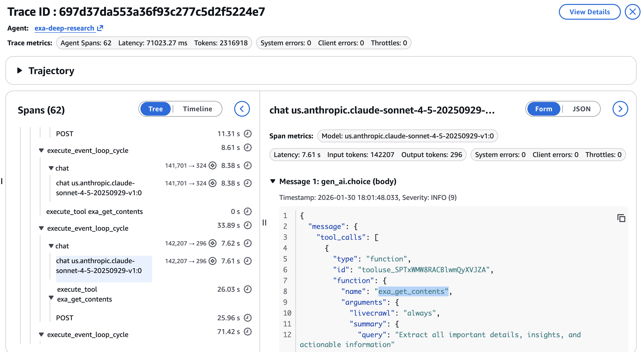
Task: Click highlighted exa_get_contents text in JSON
Action: [413, 291]
